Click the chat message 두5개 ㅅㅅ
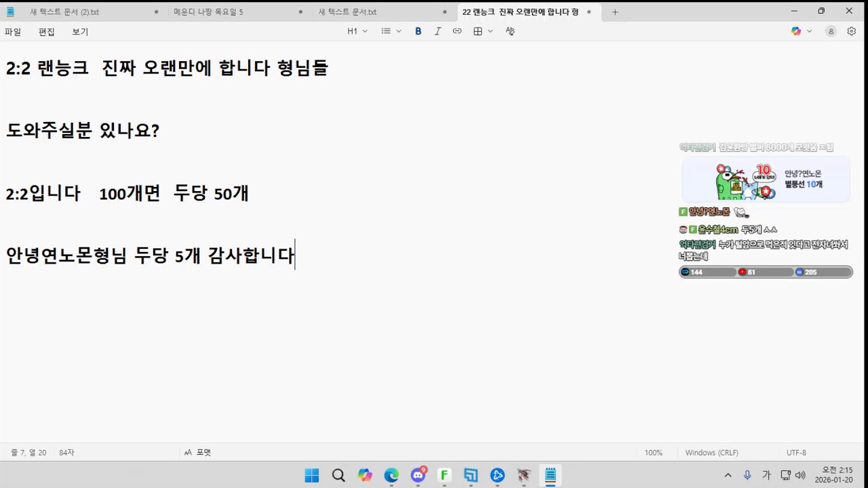This screenshot has width=868, height=488. click(x=759, y=230)
